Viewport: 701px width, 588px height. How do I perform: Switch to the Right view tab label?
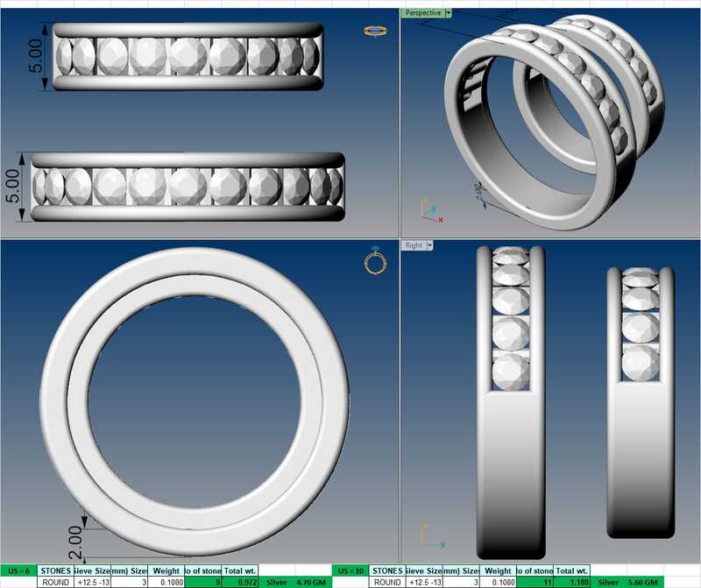(x=413, y=246)
